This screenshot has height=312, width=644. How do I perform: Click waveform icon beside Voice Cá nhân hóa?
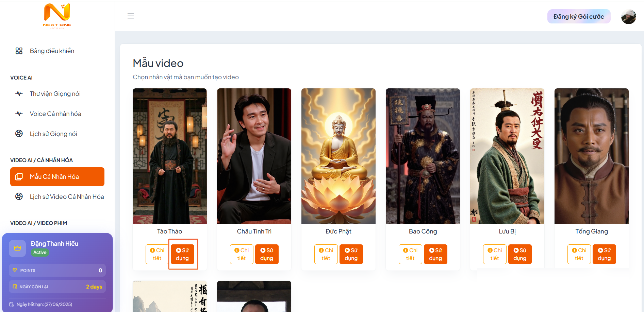point(19,114)
